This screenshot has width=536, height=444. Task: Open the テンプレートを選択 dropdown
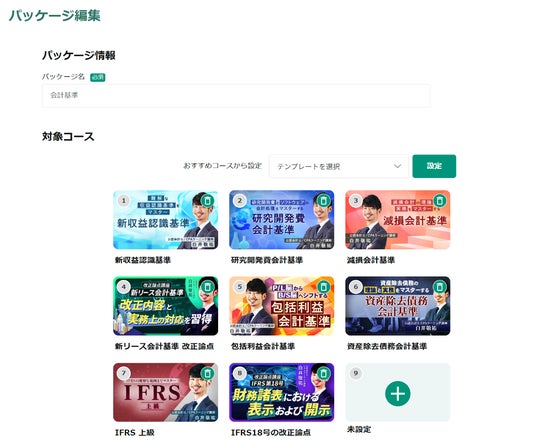click(x=338, y=166)
